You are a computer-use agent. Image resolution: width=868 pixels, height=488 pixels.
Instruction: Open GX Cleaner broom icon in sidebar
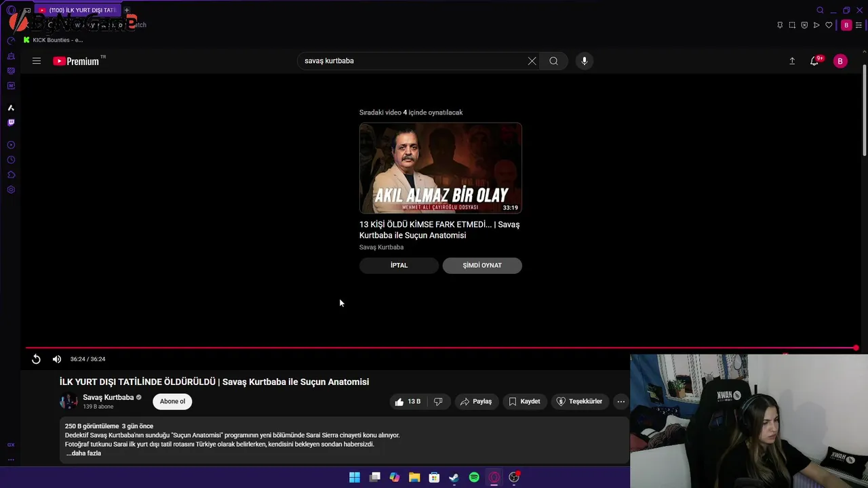[11, 56]
